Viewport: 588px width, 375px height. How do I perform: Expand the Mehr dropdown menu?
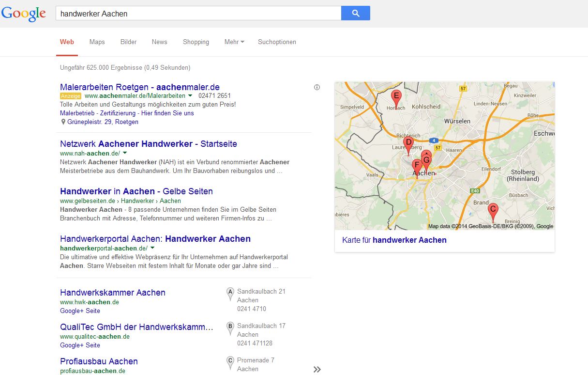[x=234, y=42]
